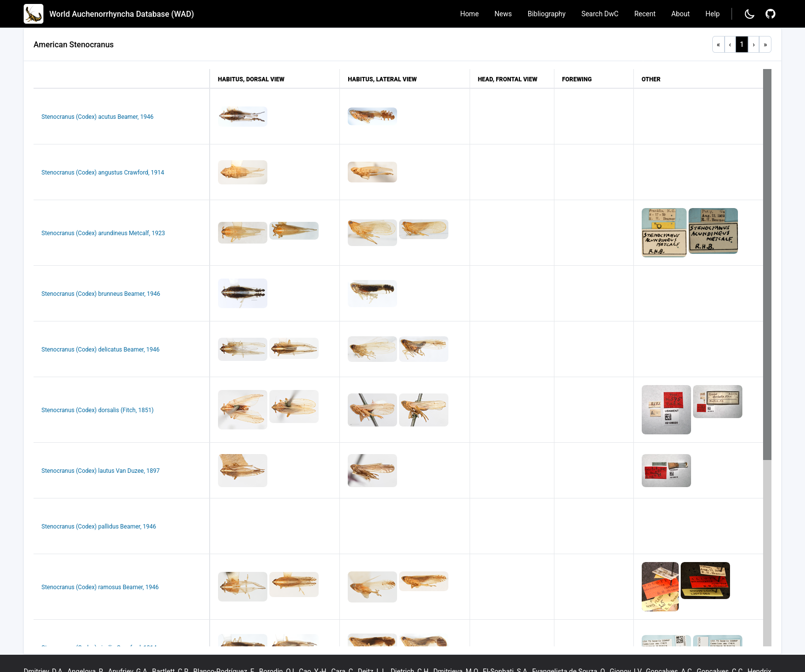View angustus lateral habitus thumbnail
Viewport: 805px width, 672px height.
click(372, 172)
